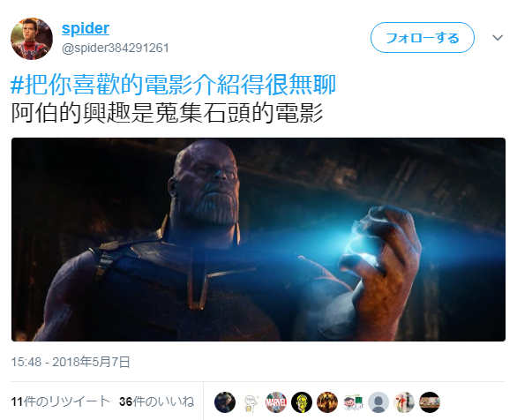
Task: Open the #把你喜歡的電影介紹得很無聊 hashtag
Action: pos(173,85)
